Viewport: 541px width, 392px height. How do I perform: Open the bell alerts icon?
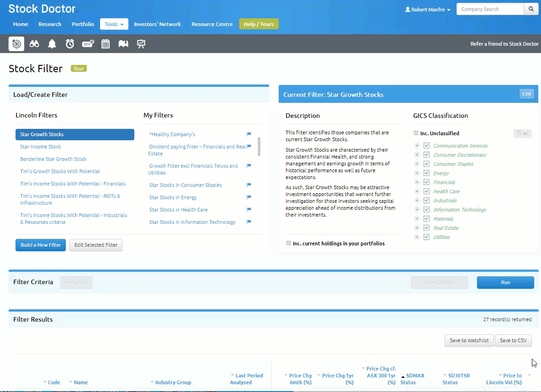tap(52, 44)
